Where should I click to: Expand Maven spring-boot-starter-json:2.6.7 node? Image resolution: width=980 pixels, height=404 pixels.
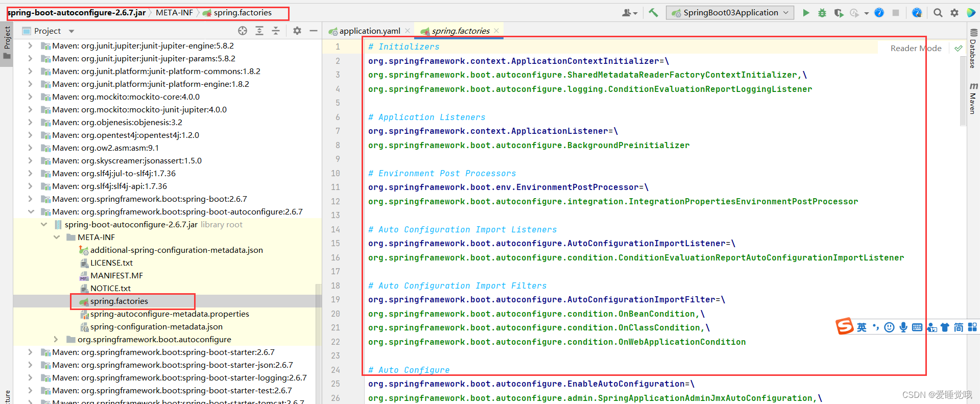point(31,365)
